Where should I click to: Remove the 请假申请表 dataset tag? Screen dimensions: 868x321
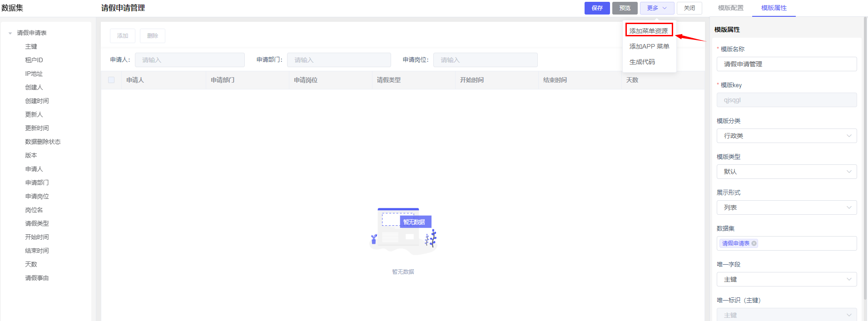pos(754,243)
